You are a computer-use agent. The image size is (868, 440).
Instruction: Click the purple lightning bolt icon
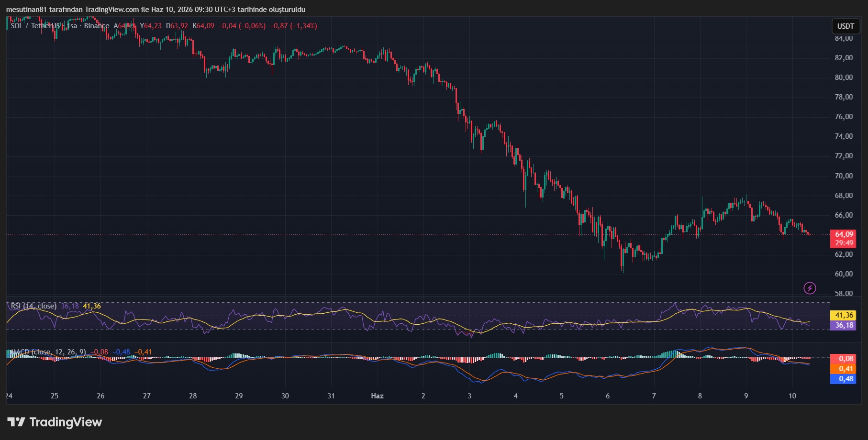point(810,288)
